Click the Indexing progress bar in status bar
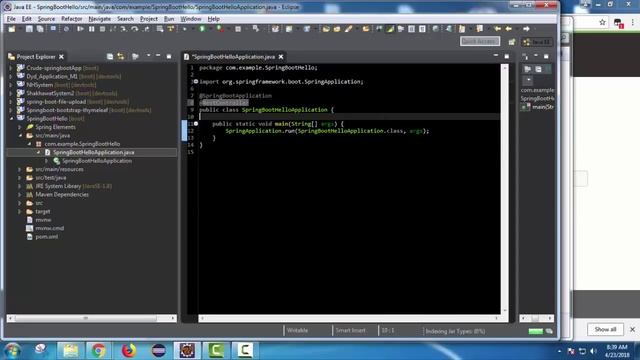 [536, 331]
